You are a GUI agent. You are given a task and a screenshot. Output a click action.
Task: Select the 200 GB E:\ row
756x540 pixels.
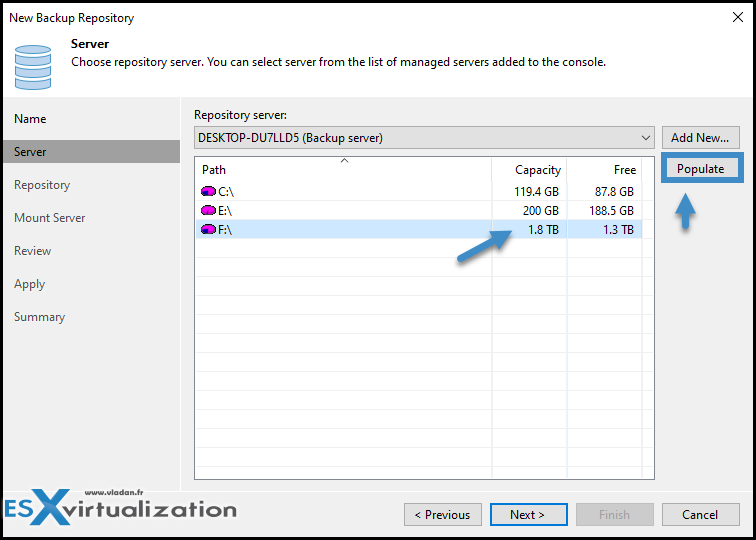tap(418, 211)
